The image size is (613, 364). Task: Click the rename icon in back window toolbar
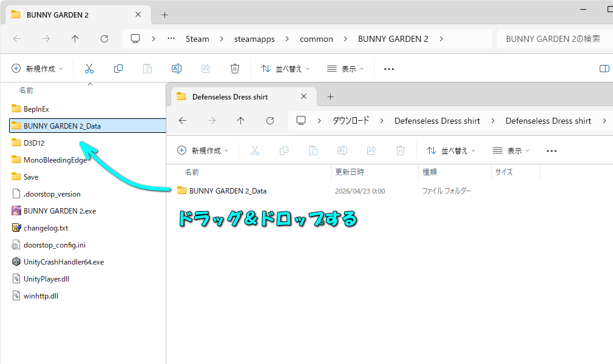[x=177, y=69]
